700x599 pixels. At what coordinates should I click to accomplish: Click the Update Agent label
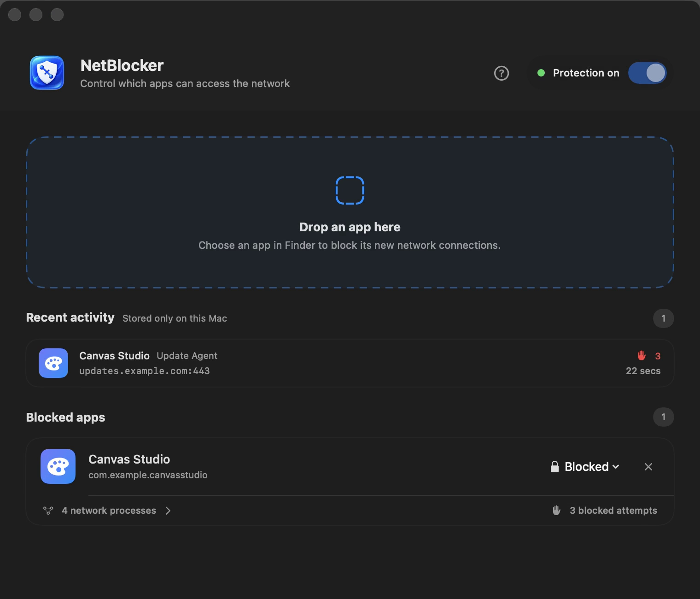point(187,356)
